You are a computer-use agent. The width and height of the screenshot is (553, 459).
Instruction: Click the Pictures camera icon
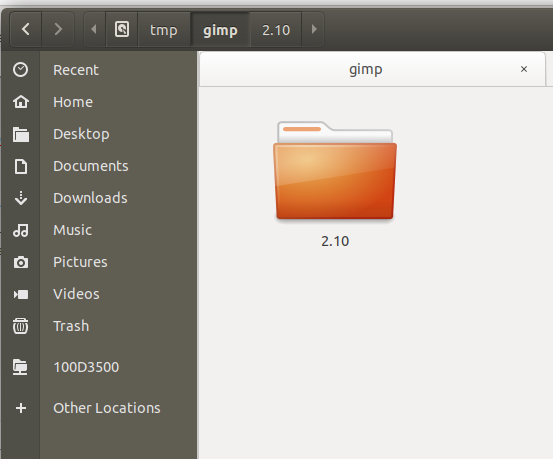point(21,262)
